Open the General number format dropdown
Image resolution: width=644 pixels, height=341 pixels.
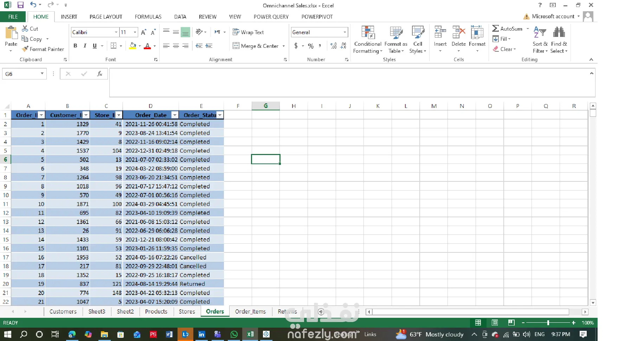tap(345, 32)
